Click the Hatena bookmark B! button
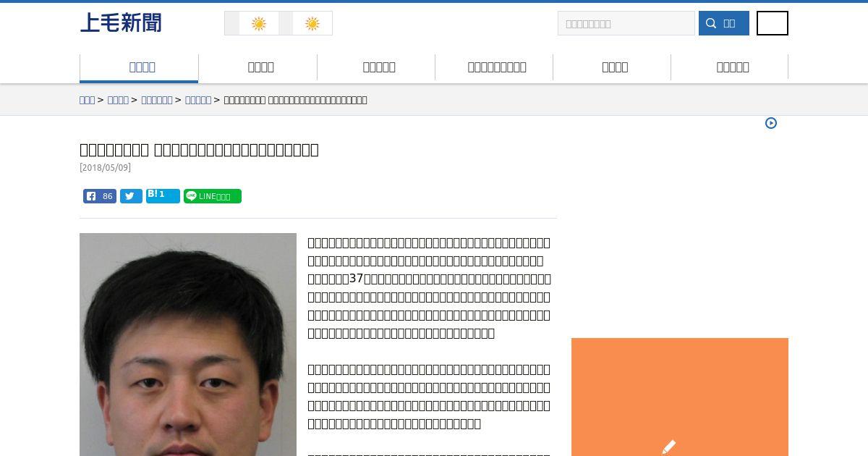Screen dimensions: 868x456 click(x=163, y=196)
